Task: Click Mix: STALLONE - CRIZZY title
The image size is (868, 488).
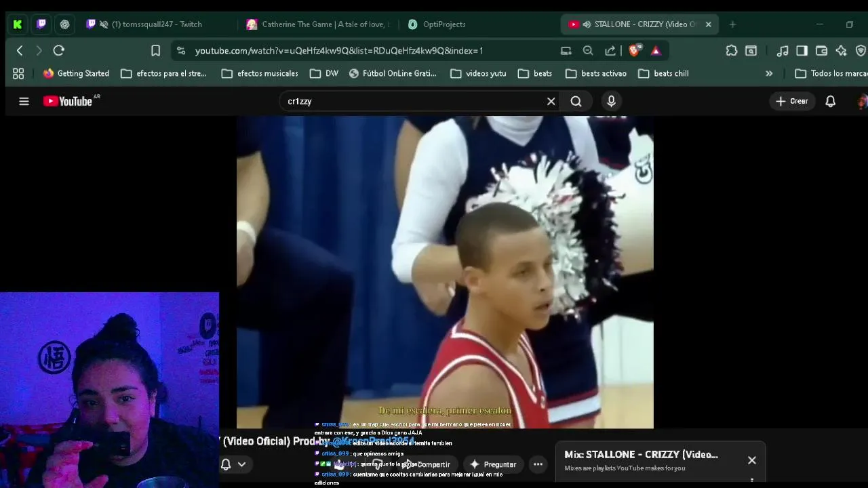Action: (x=641, y=454)
